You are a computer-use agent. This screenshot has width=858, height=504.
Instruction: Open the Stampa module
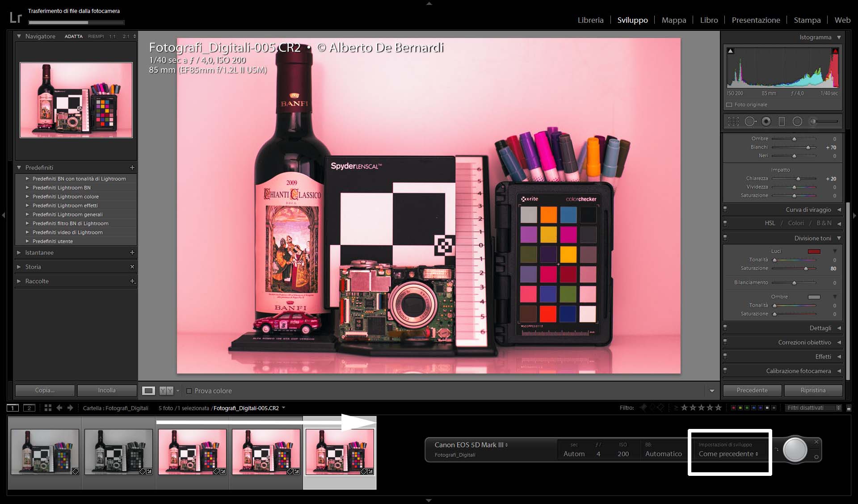807,20
